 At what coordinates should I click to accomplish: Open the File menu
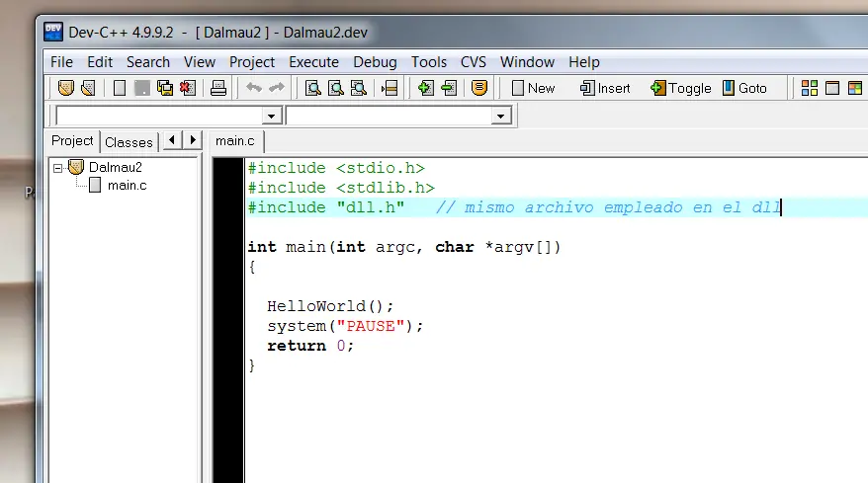pos(61,62)
